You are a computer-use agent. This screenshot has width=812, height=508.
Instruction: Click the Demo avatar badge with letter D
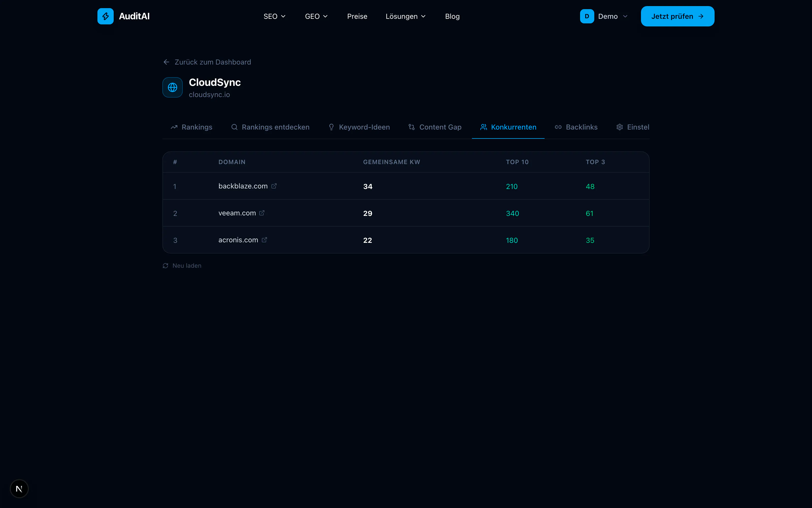click(587, 16)
